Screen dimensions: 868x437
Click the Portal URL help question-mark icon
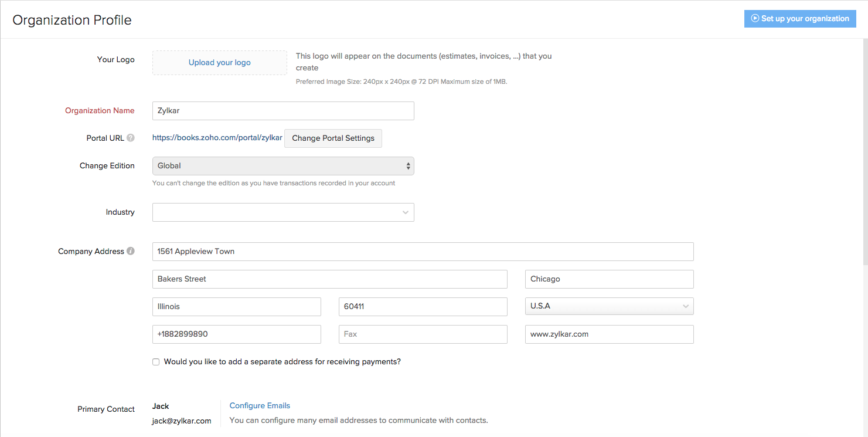[x=131, y=138]
